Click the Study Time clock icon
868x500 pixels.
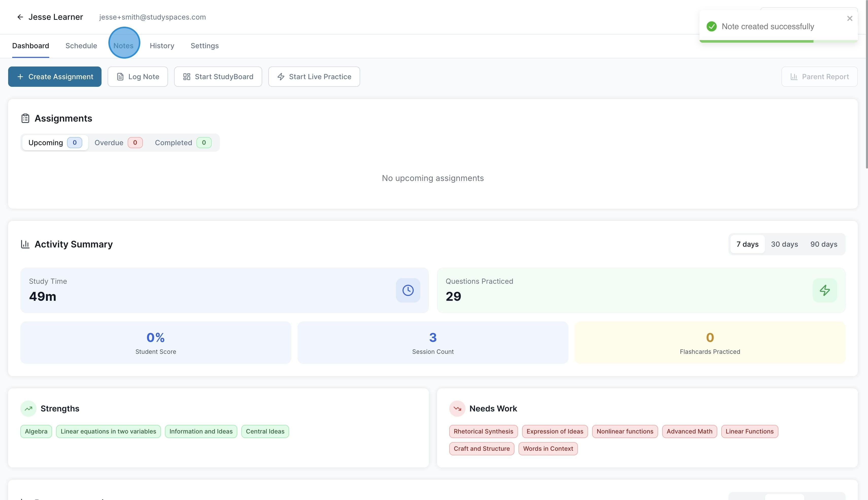click(x=408, y=291)
